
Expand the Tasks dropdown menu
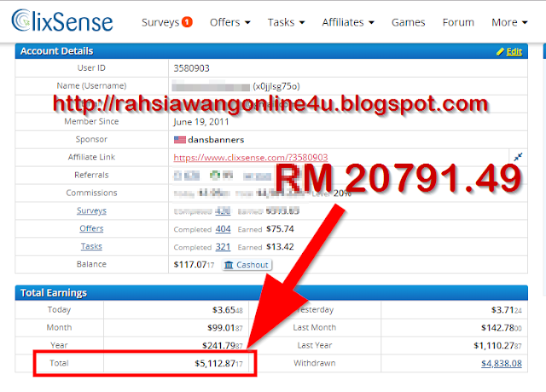click(x=286, y=22)
